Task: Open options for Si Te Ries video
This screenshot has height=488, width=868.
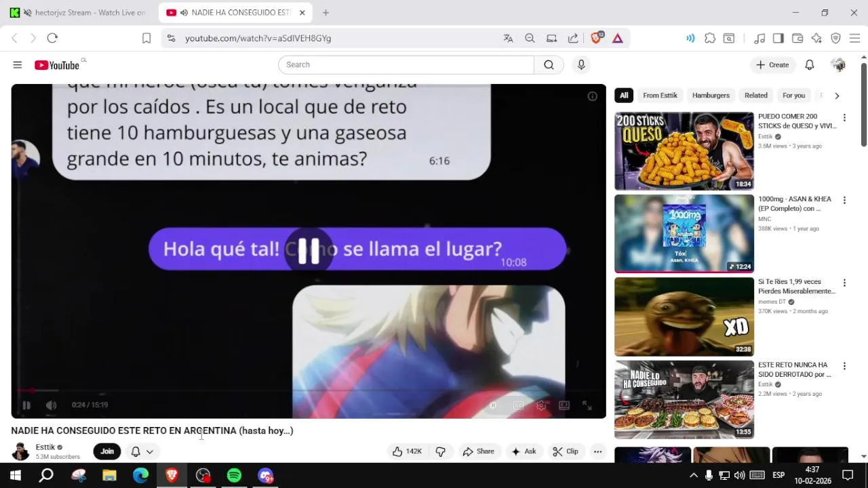Action: (x=844, y=283)
